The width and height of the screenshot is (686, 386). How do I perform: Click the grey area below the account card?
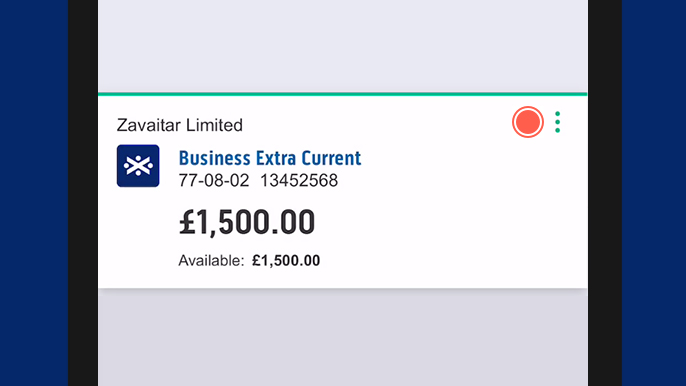[x=343, y=337]
